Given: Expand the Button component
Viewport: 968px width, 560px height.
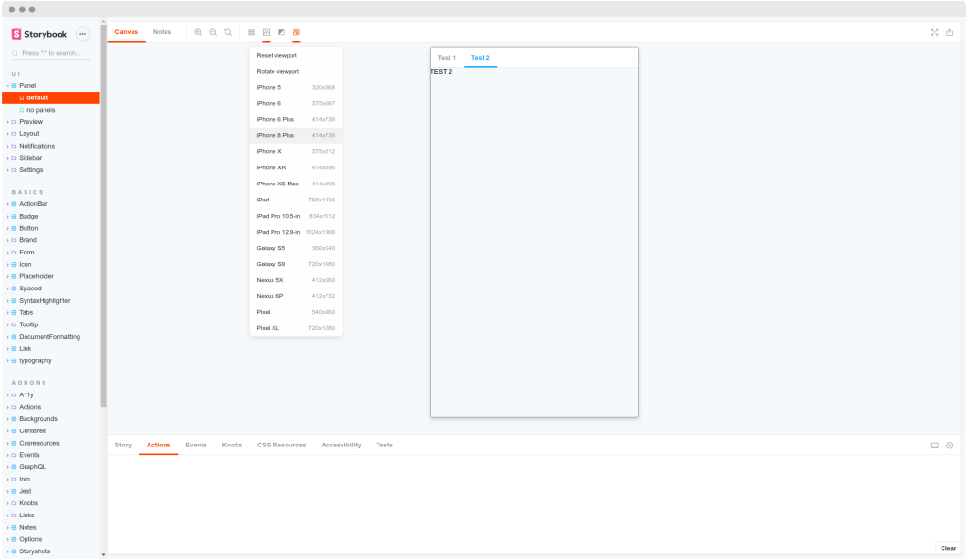Looking at the screenshot, I should tap(29, 228).
